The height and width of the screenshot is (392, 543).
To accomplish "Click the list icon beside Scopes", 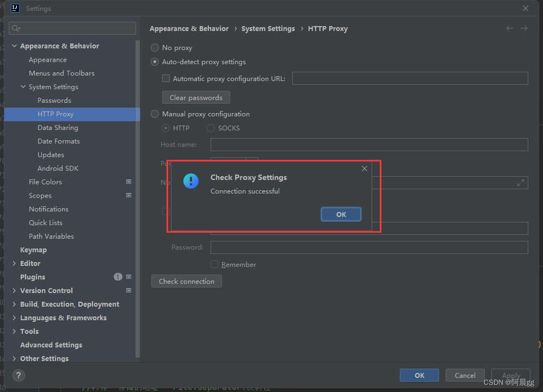I will (x=128, y=195).
